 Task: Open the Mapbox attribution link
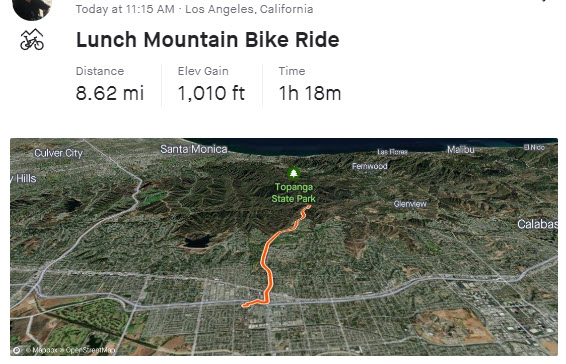point(44,350)
